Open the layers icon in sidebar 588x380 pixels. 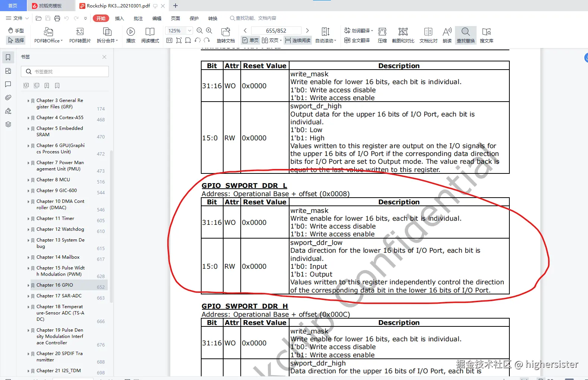click(8, 124)
